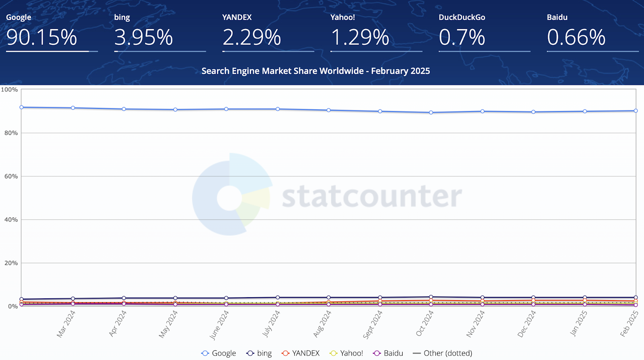Click the Sept 2024 axis label

372,325
